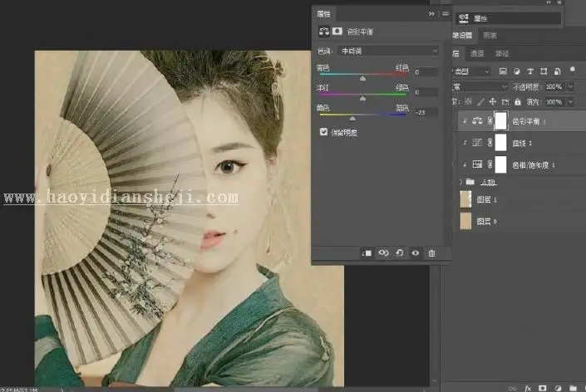Screen dimensions: 586x392
Task: Create a new group with the folder icon
Action: tap(573, 389)
